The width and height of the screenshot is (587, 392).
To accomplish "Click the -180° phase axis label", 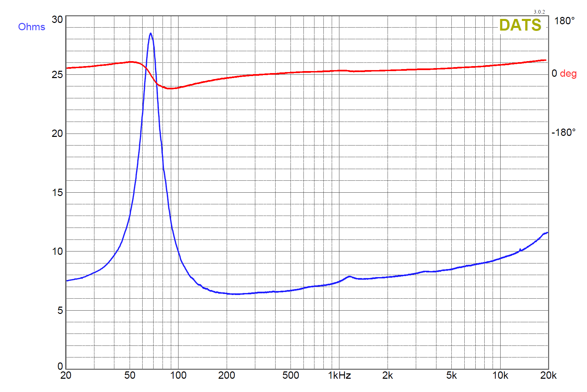I will 563,133.
